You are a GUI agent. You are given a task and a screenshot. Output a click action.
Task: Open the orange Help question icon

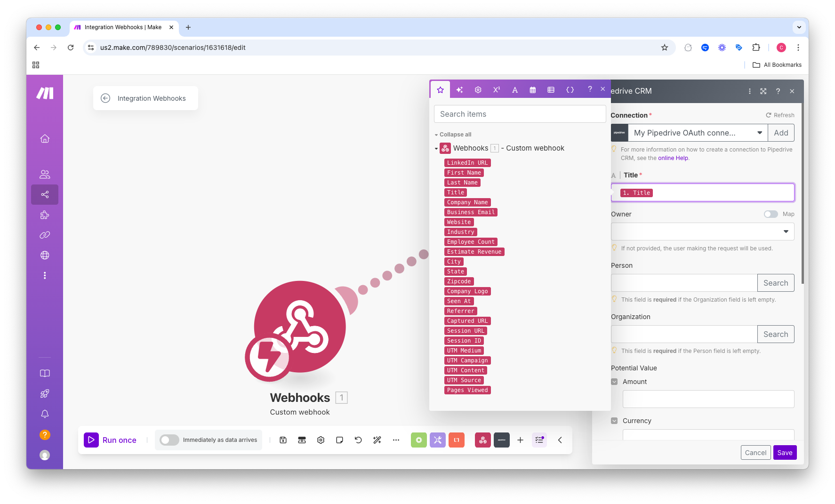[x=45, y=435]
